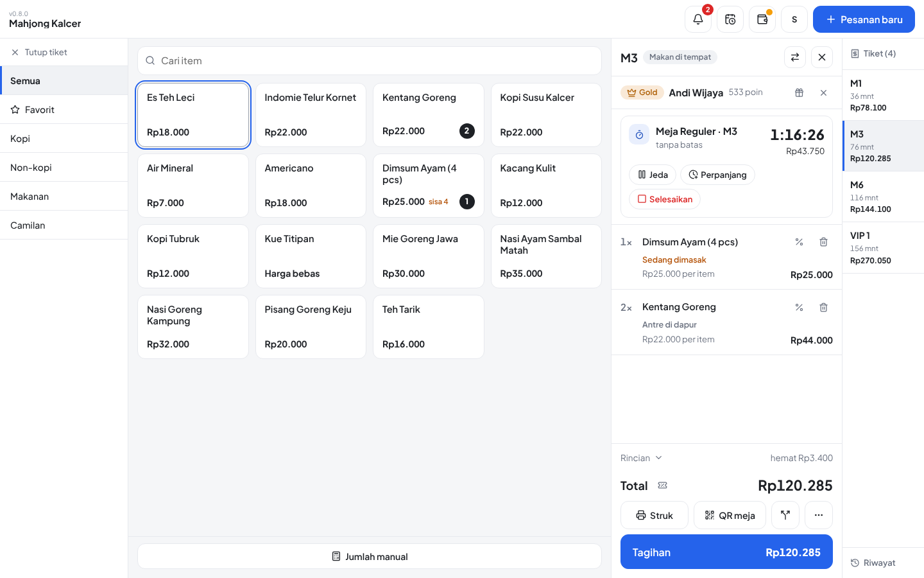Open the user avatar S
Image resolution: width=924 pixels, height=578 pixels.
click(x=794, y=19)
